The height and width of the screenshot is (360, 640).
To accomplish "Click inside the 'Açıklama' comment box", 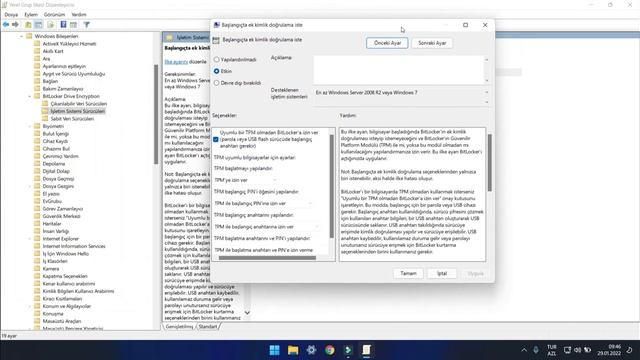I will pyautogui.click(x=398, y=70).
